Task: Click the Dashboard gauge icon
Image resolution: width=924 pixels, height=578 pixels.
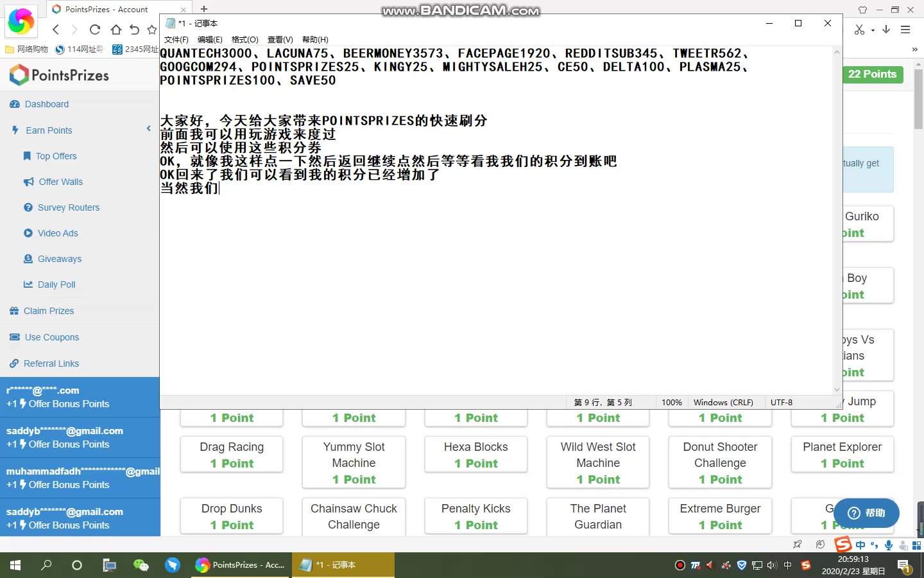Action: tap(15, 104)
